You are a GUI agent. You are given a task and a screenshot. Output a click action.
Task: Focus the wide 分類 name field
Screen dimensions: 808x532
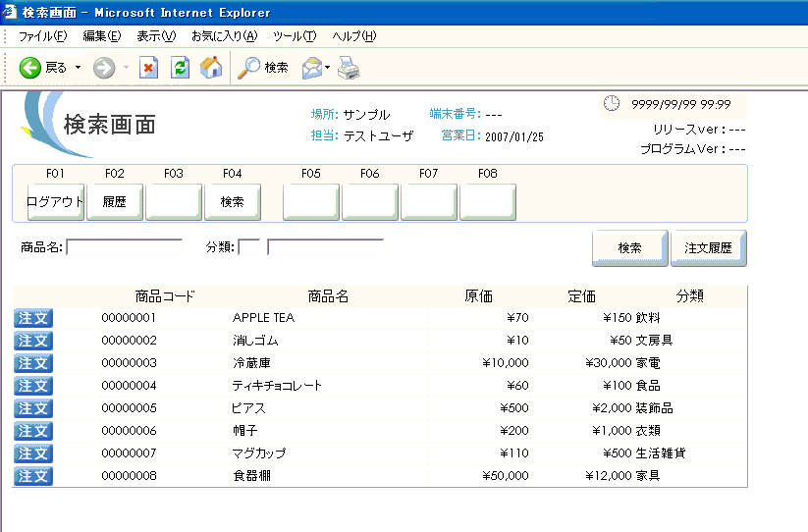325,247
